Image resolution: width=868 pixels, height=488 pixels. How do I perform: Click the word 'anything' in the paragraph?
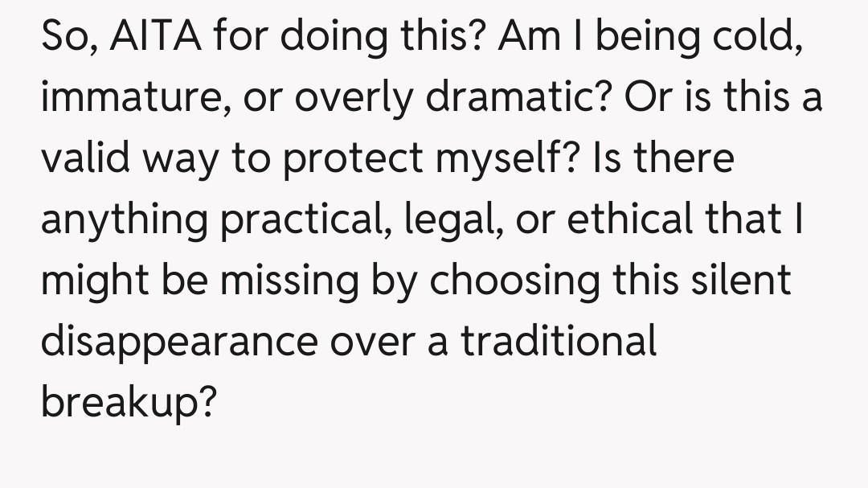pyautogui.click(x=123, y=220)
